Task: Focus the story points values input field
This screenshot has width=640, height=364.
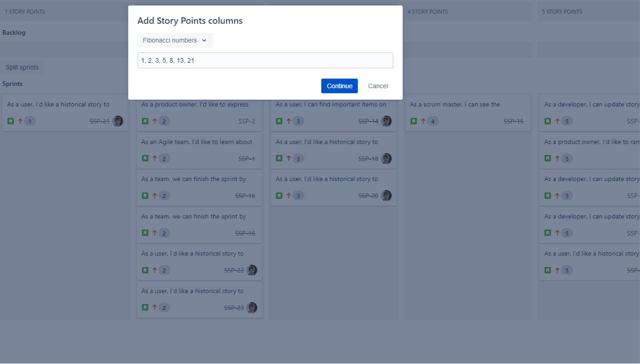Action: [x=265, y=60]
